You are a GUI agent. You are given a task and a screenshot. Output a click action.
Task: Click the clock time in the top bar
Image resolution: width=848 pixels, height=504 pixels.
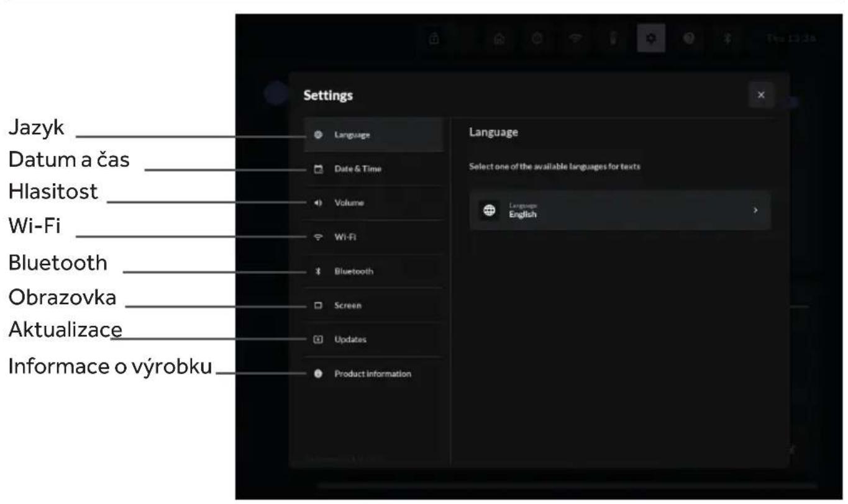(x=790, y=38)
